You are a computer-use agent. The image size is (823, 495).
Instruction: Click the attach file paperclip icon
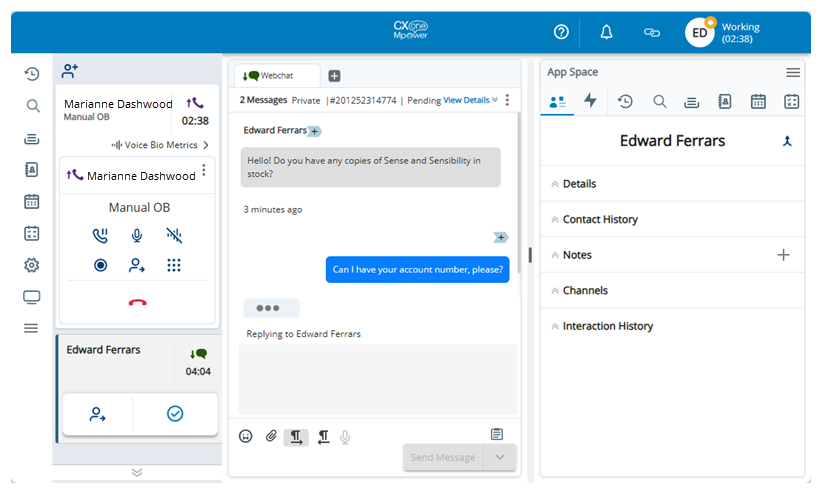click(270, 436)
